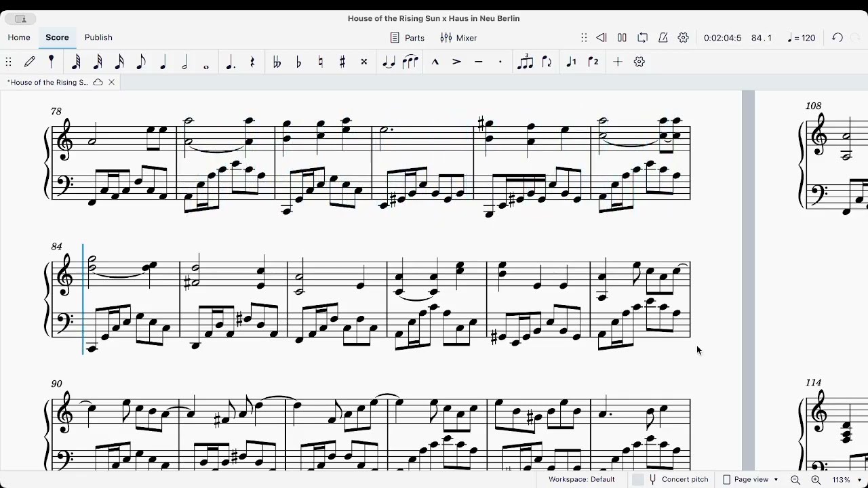Apply the sharp accidental

(x=342, y=62)
